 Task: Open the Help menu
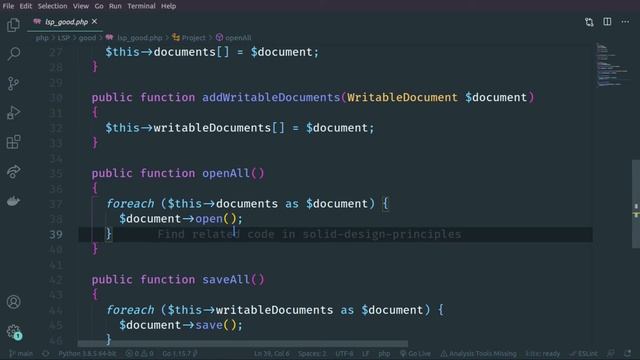pos(168,6)
